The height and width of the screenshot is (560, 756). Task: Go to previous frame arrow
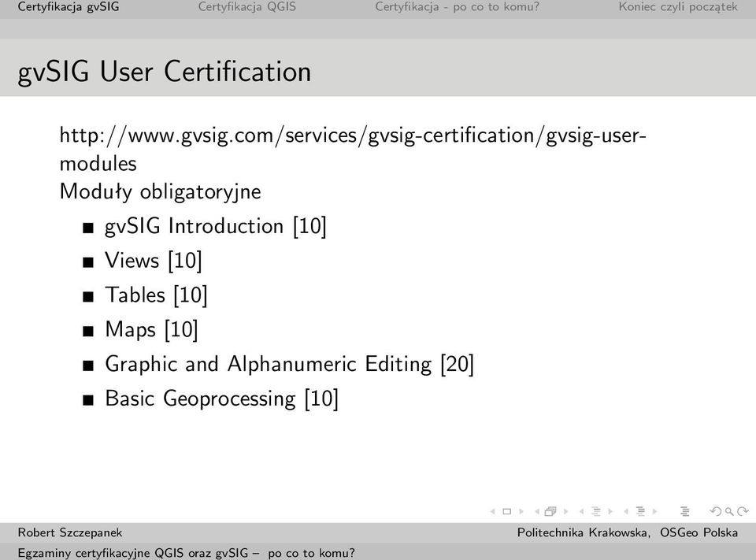click(537, 511)
